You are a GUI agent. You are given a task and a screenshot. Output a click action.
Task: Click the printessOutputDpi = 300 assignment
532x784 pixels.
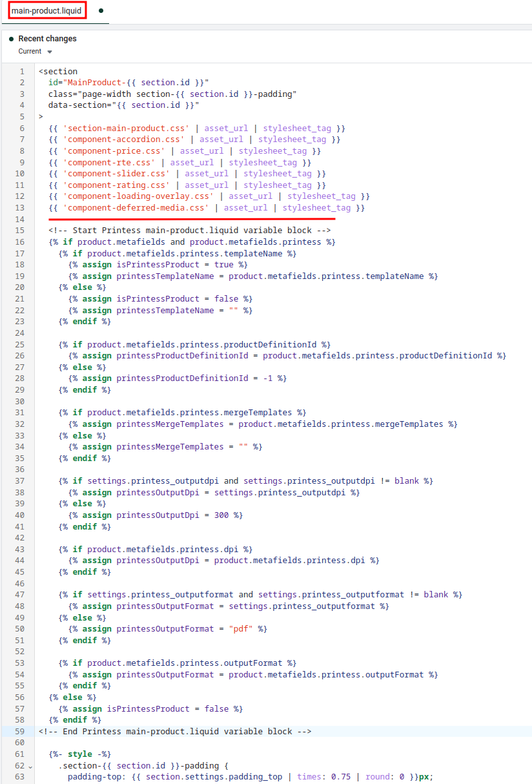[156, 515]
